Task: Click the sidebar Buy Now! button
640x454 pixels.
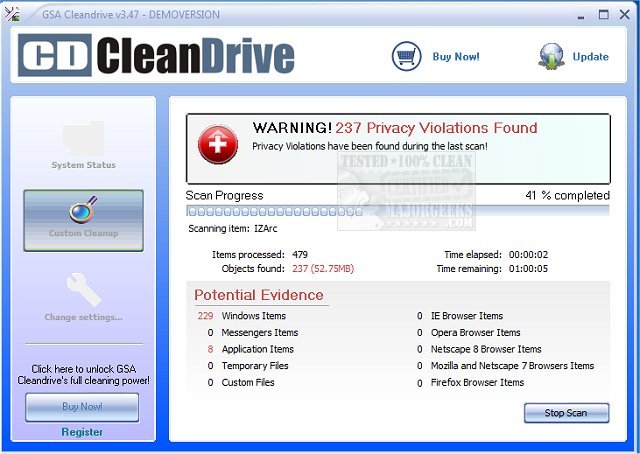Action: [x=82, y=407]
